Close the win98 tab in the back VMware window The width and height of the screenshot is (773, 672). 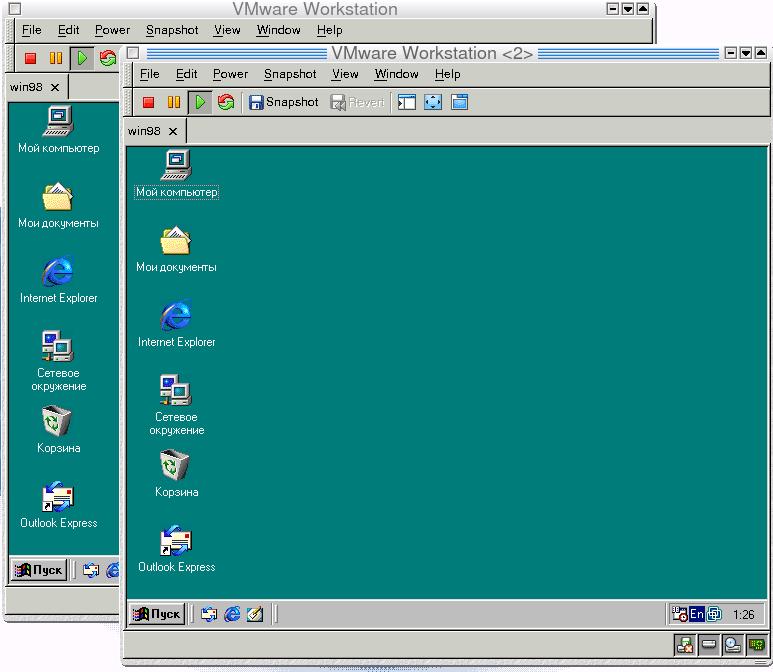[x=55, y=87]
